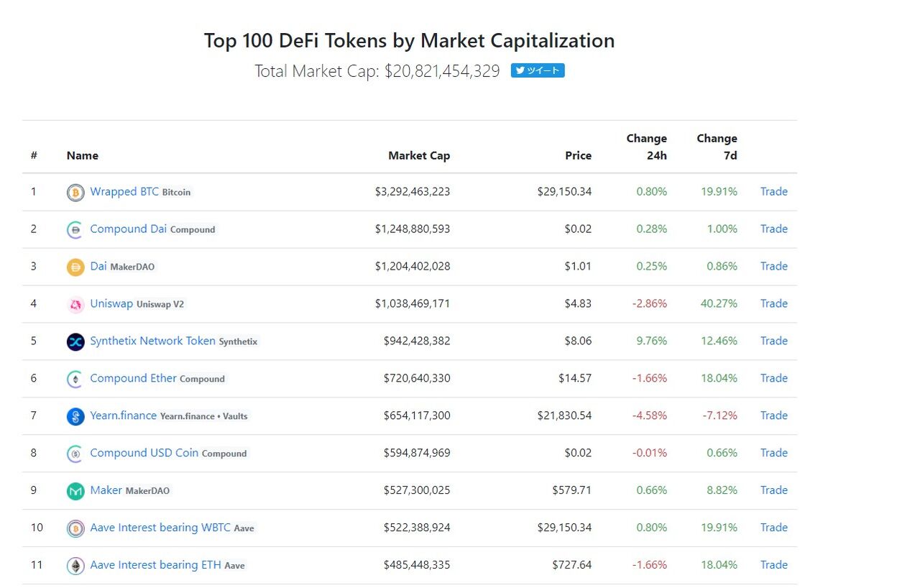This screenshot has height=588, width=920.
Task: Open the Wrapped BTC token link
Action: [x=124, y=192]
